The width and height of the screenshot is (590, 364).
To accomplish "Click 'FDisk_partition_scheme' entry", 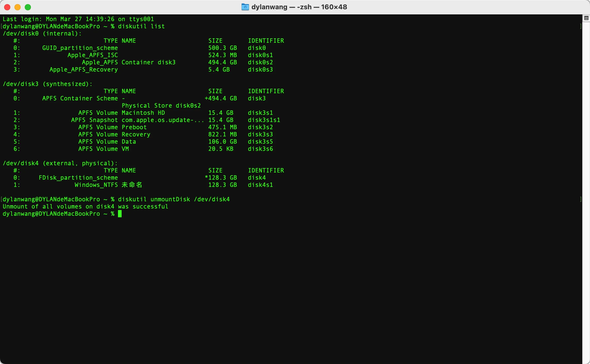I will click(x=78, y=178).
